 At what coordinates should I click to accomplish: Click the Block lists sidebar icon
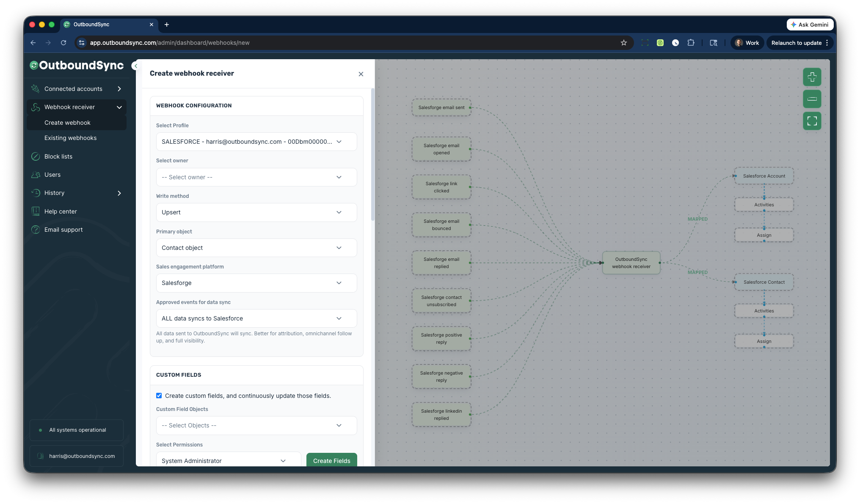(x=36, y=156)
